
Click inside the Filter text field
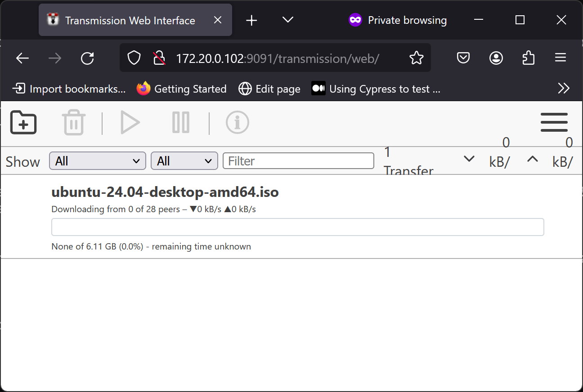(298, 160)
